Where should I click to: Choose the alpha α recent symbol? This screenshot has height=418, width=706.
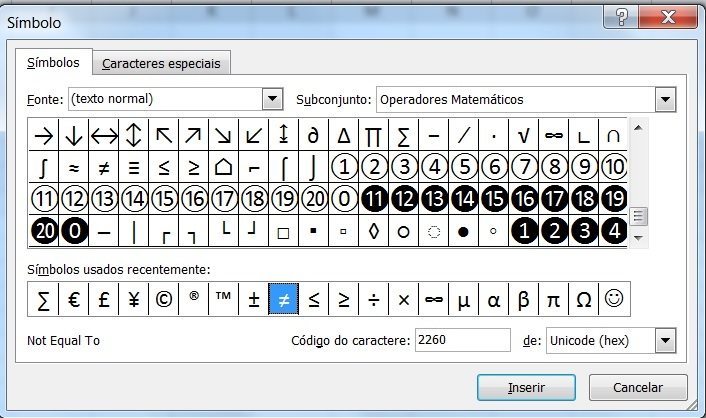click(494, 299)
